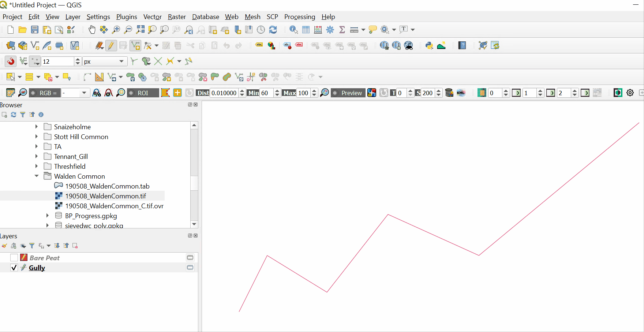Image resolution: width=644 pixels, height=332 pixels.
Task: Click the Identify Features tool
Action: pos(293,30)
